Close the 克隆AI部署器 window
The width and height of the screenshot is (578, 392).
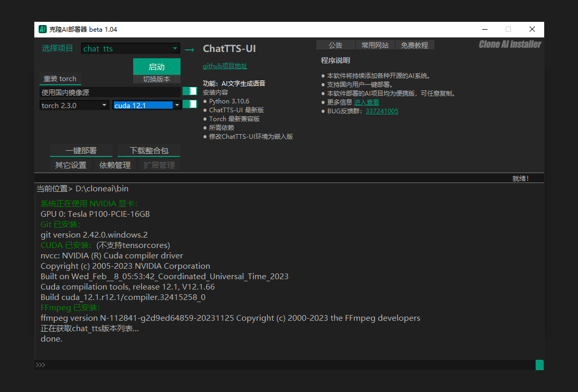pos(532,29)
